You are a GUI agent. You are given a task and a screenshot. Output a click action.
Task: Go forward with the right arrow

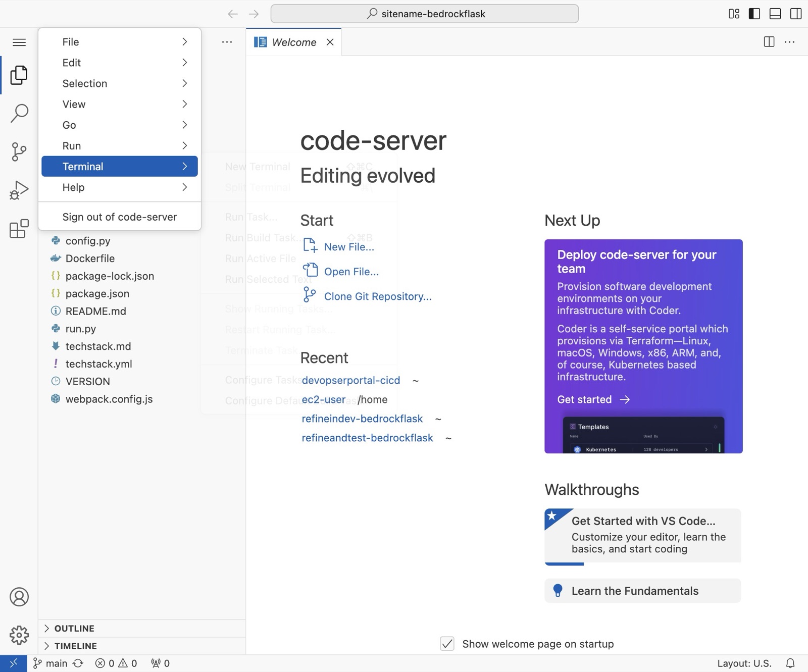(x=254, y=14)
